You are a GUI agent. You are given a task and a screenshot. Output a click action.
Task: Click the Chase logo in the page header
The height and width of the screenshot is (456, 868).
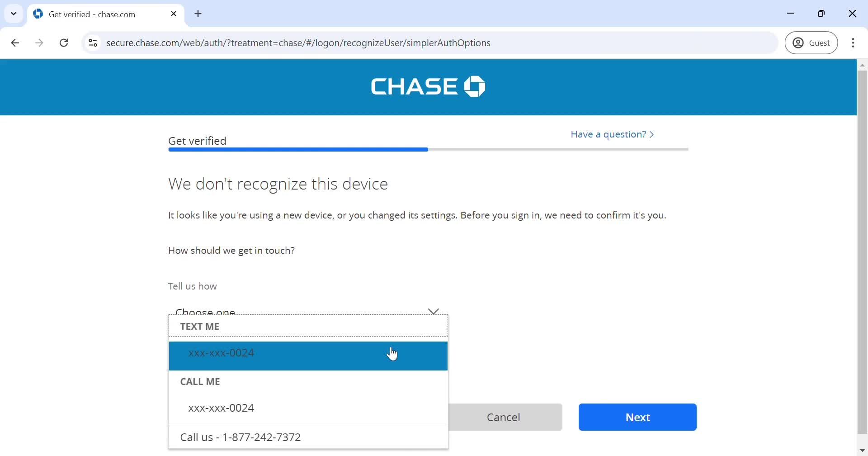(x=427, y=86)
